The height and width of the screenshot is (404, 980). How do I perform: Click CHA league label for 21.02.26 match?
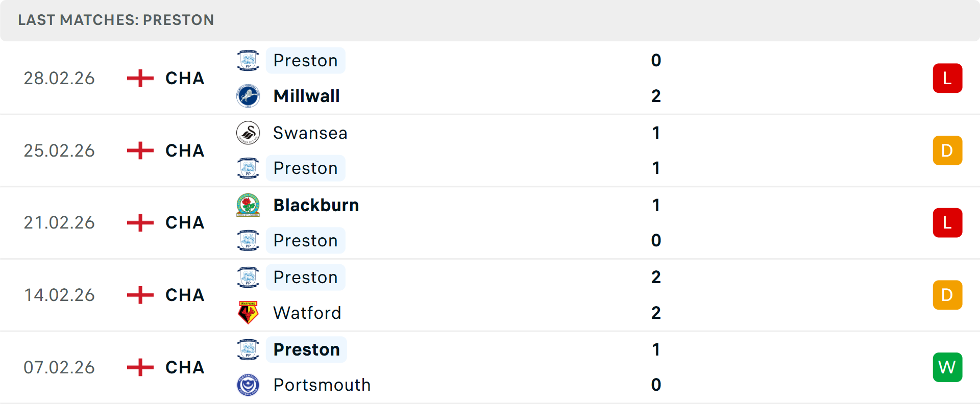(185, 222)
